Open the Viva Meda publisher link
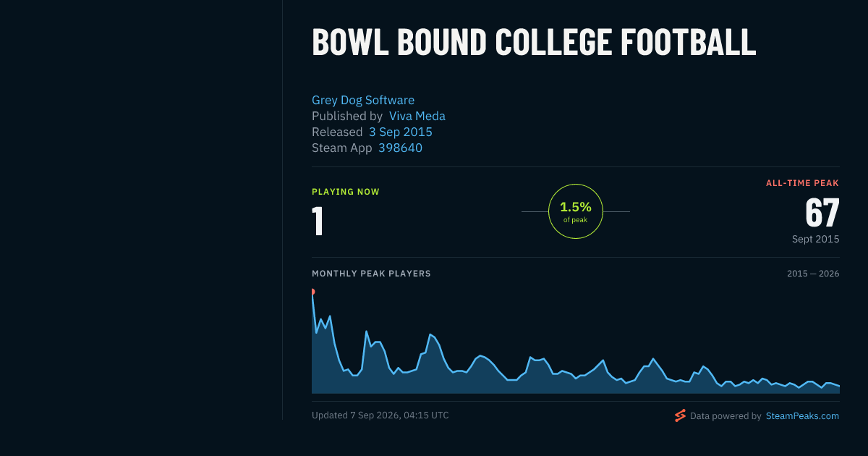Viewport: 868px width, 456px height. [417, 116]
